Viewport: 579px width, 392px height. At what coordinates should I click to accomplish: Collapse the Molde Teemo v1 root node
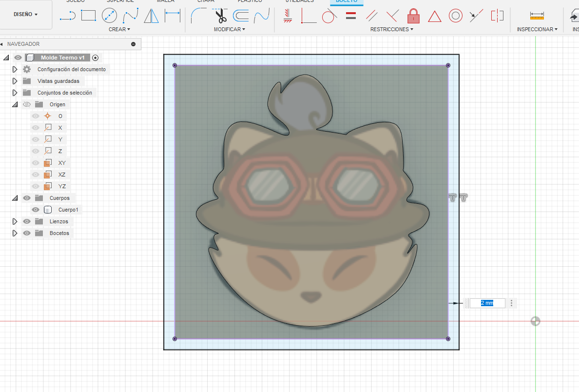coord(6,58)
